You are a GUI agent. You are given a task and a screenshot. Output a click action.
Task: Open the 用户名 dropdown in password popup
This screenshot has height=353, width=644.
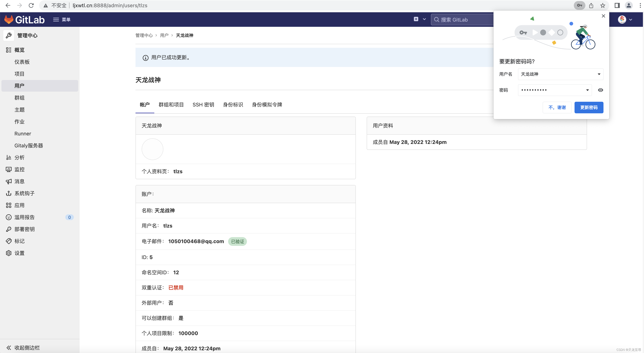pos(561,74)
